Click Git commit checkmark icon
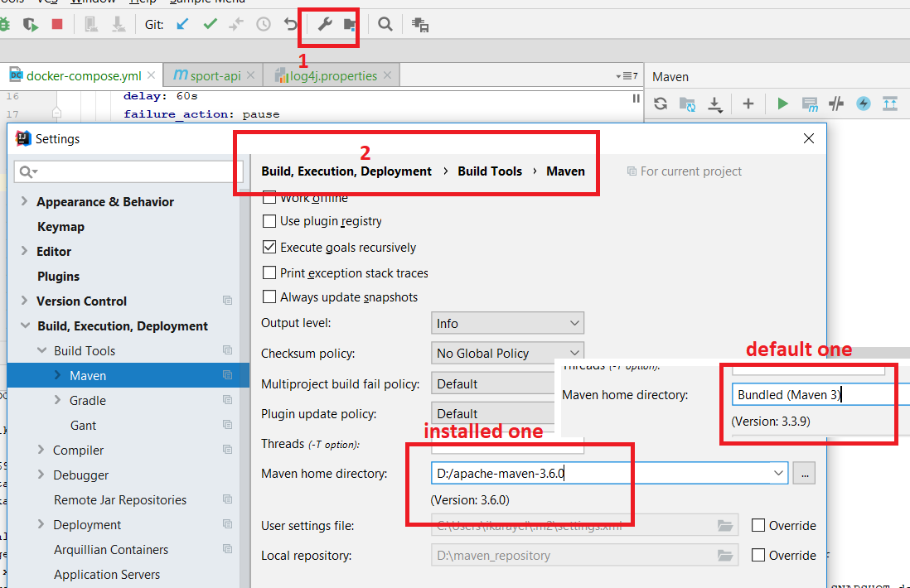The width and height of the screenshot is (910, 588). 210,24
